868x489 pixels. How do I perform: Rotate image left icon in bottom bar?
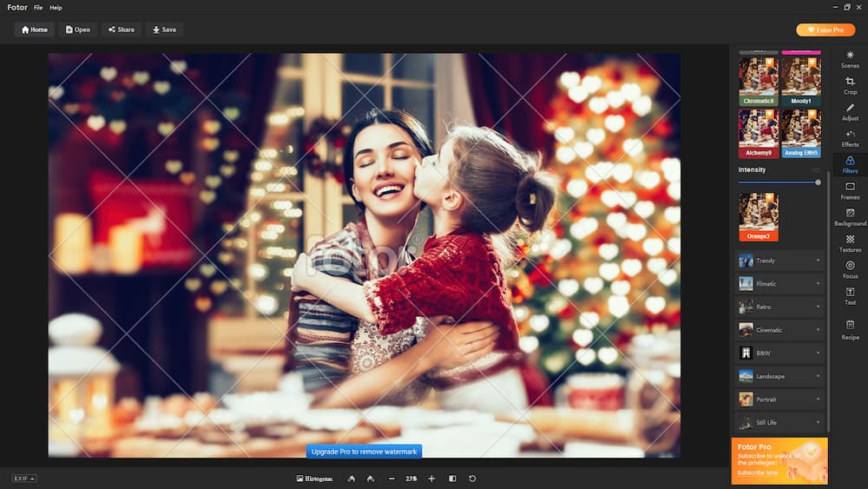tap(351, 479)
